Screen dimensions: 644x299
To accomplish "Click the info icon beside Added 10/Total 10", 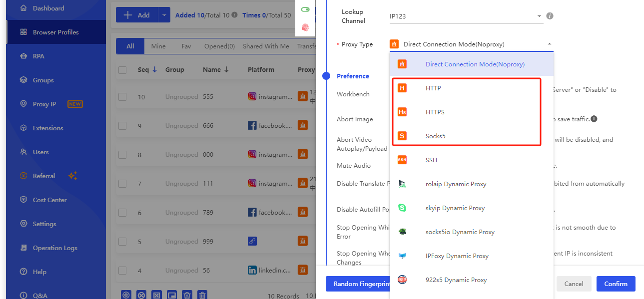I will coord(235,15).
